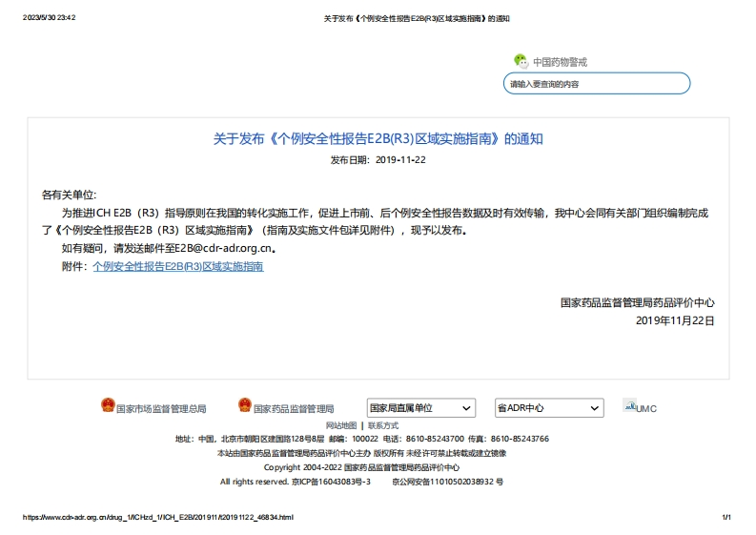
Task: Open the 国家药品监督管理局 link
Action: click(x=294, y=408)
